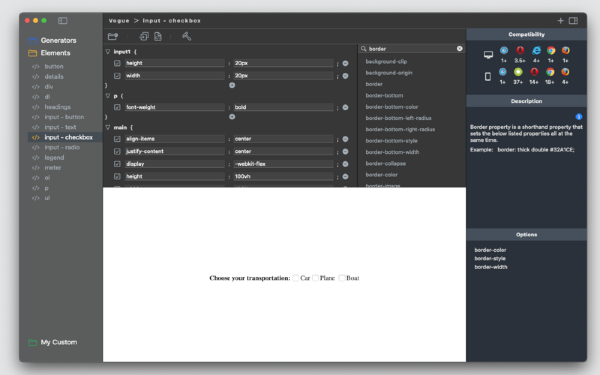Check the Plane checkbox in preview
The width and height of the screenshot is (600, 375).
[x=315, y=278]
